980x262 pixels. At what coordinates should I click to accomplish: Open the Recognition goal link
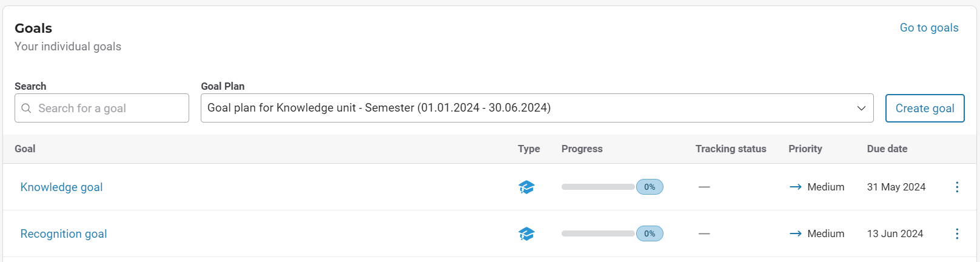coord(64,234)
